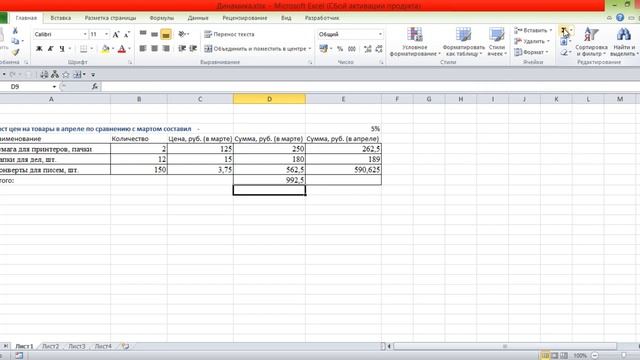Switch to the Главная ribbon tab
The height and width of the screenshot is (360, 640).
click(x=26, y=18)
